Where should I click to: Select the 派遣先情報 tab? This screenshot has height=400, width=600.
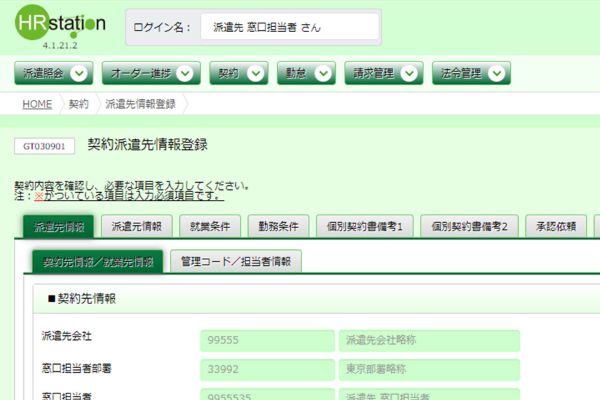click(58, 227)
